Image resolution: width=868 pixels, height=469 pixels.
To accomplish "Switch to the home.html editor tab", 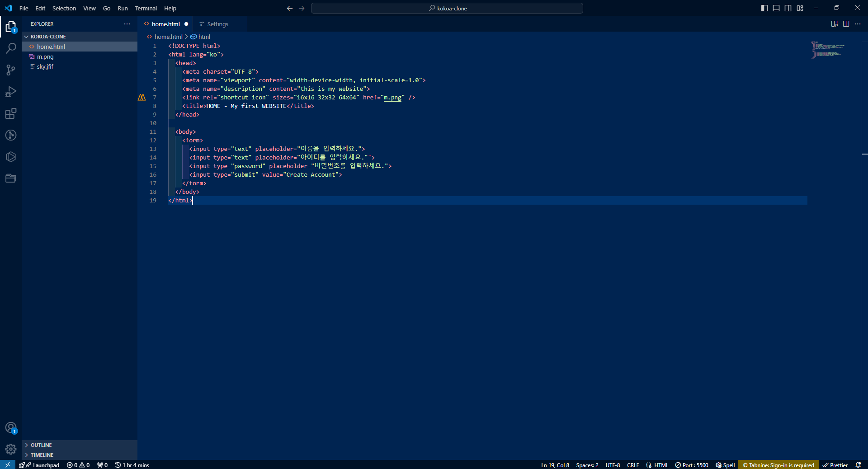I will [165, 24].
